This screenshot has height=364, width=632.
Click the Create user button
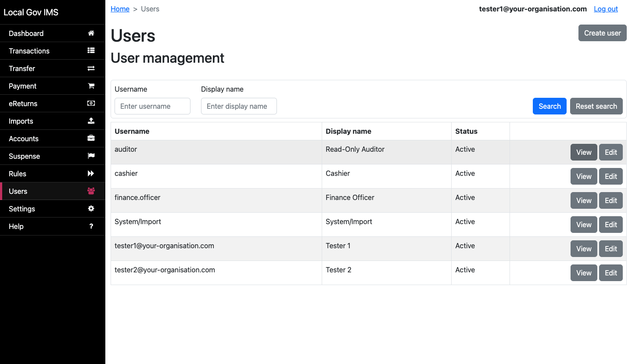click(x=602, y=33)
